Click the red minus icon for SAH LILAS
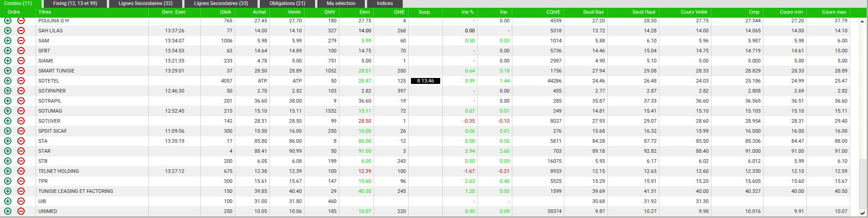This screenshot has width=868, height=218. point(21,31)
